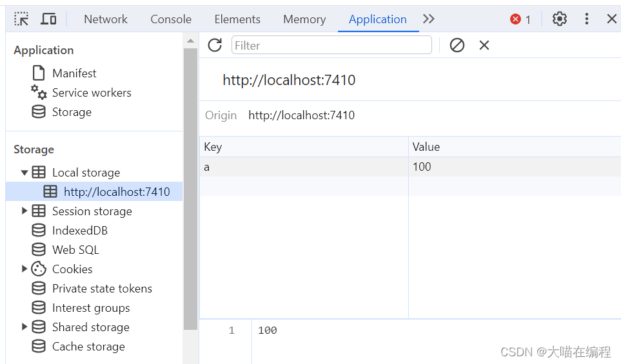This screenshot has width=621, height=364.
Task: Delete selected storage entry X icon
Action: click(484, 45)
